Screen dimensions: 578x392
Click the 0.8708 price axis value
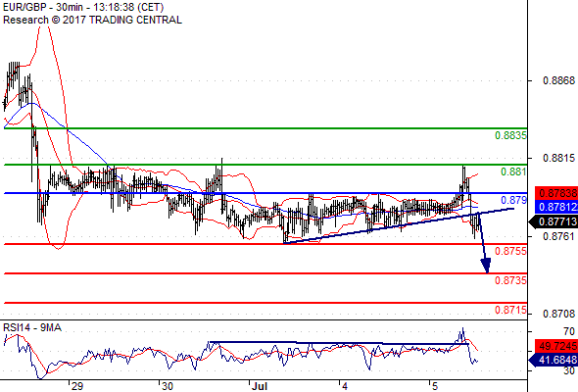pos(558,315)
